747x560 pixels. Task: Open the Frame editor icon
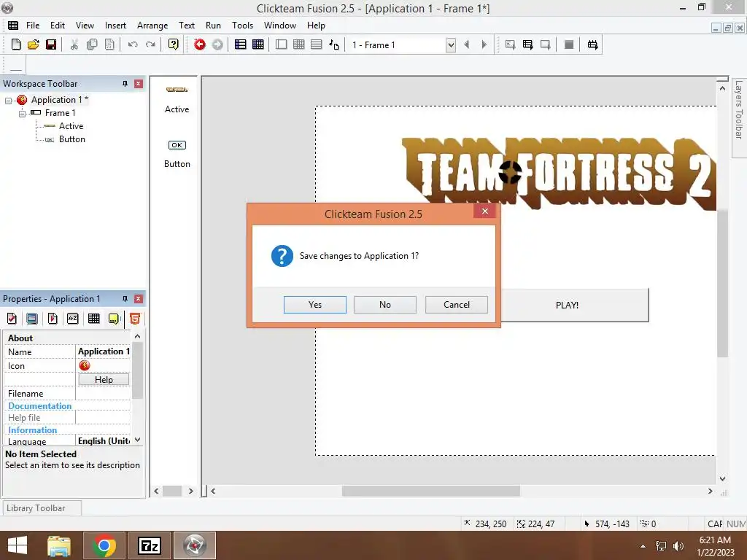click(x=281, y=44)
